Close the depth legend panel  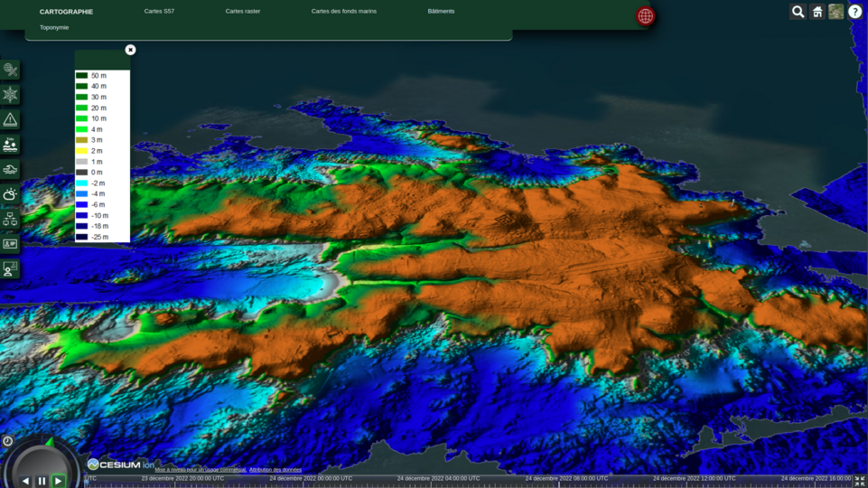click(130, 50)
